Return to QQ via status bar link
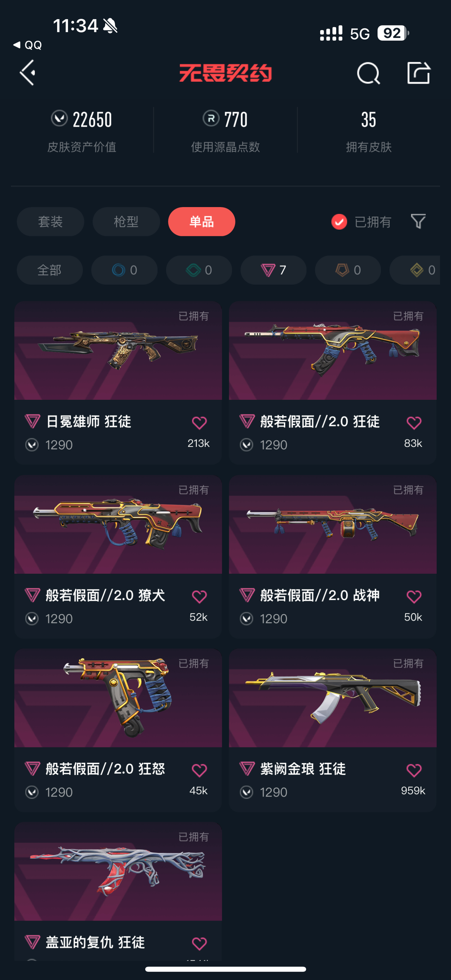 (x=28, y=45)
